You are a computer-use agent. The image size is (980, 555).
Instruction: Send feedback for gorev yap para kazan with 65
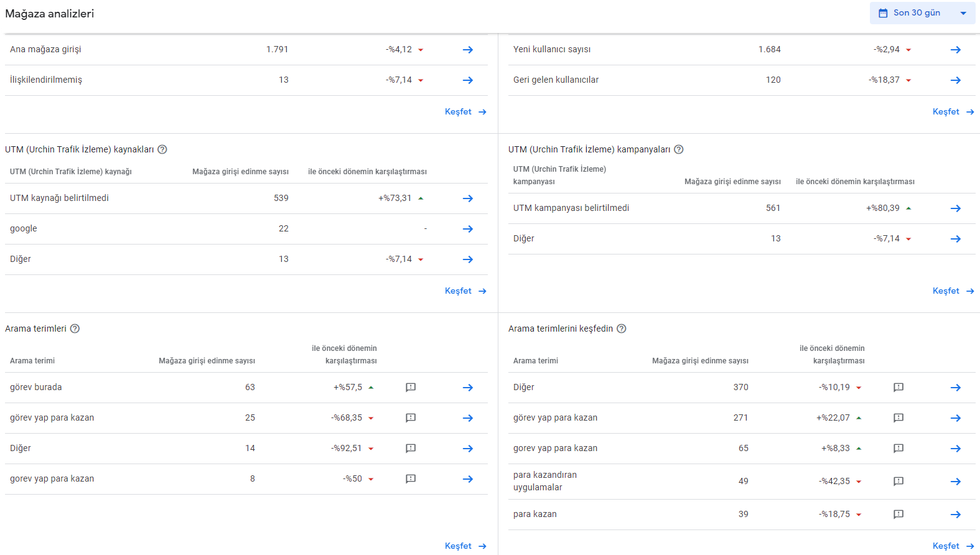point(898,449)
